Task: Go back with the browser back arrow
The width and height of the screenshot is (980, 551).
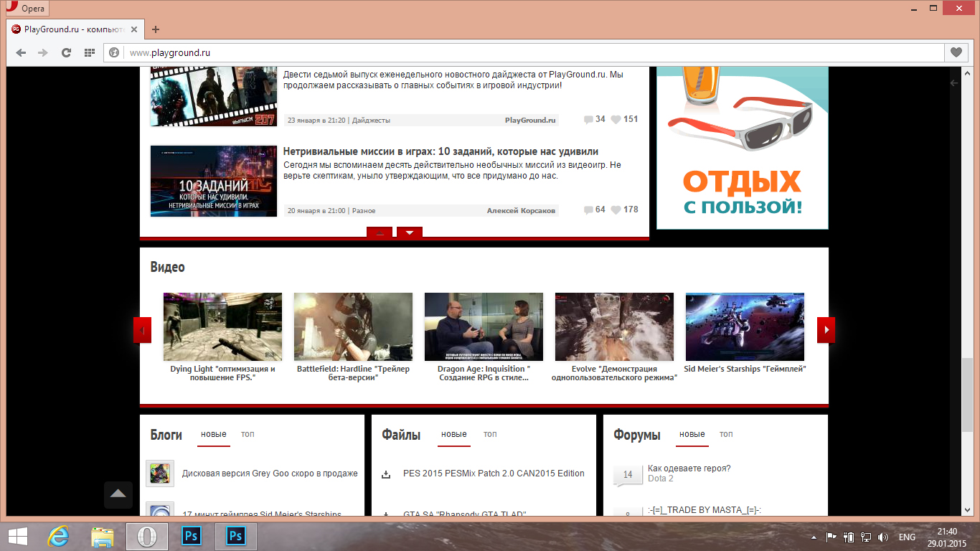Action: point(21,52)
